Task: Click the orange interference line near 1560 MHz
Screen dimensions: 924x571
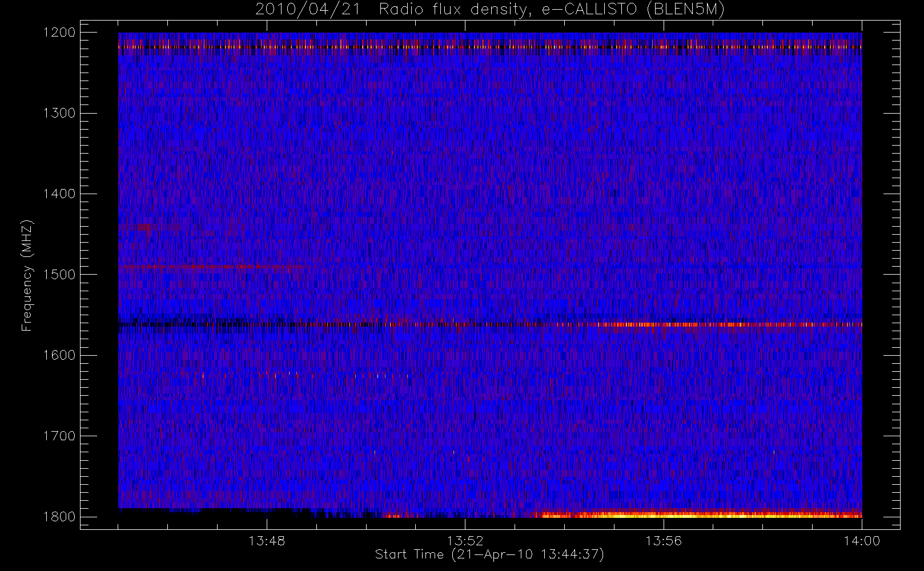Action: coord(730,324)
